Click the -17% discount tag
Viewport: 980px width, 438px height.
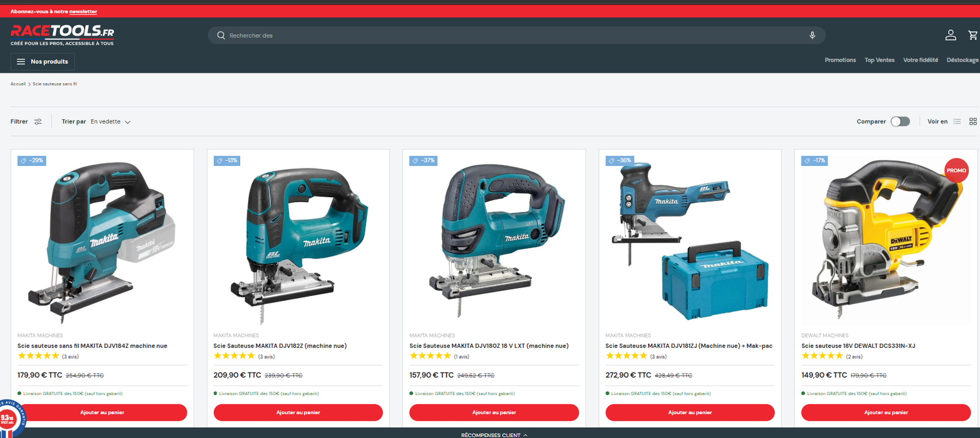tap(815, 160)
